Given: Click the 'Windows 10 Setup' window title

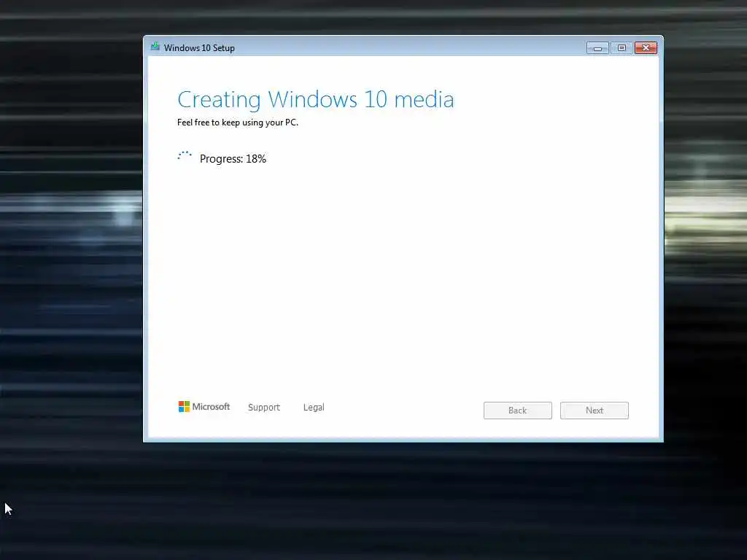Looking at the screenshot, I should point(199,47).
